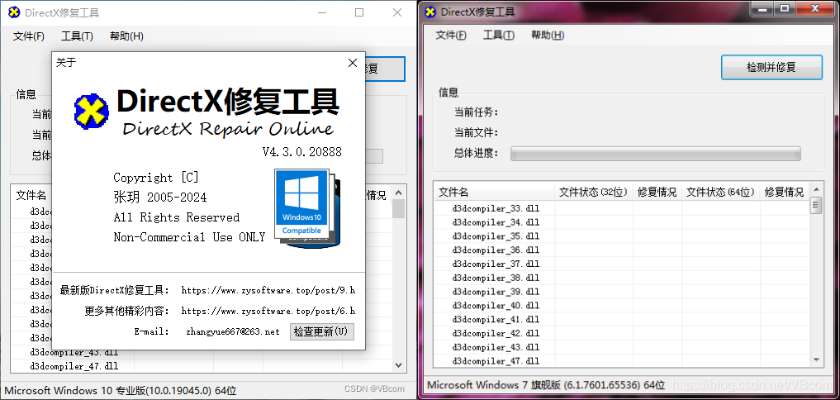The image size is (840, 400).
Task: Click Non-Commercial Use ONLY text
Action: [189, 237]
